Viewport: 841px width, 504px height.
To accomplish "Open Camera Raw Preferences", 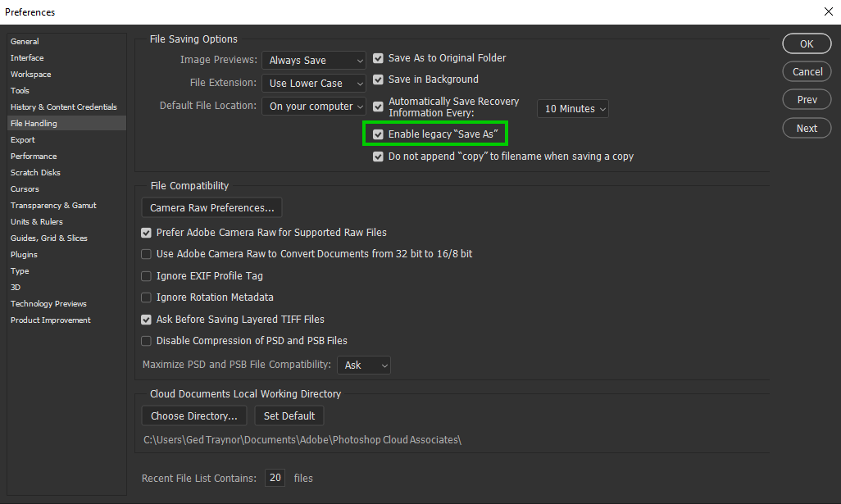I will (211, 207).
